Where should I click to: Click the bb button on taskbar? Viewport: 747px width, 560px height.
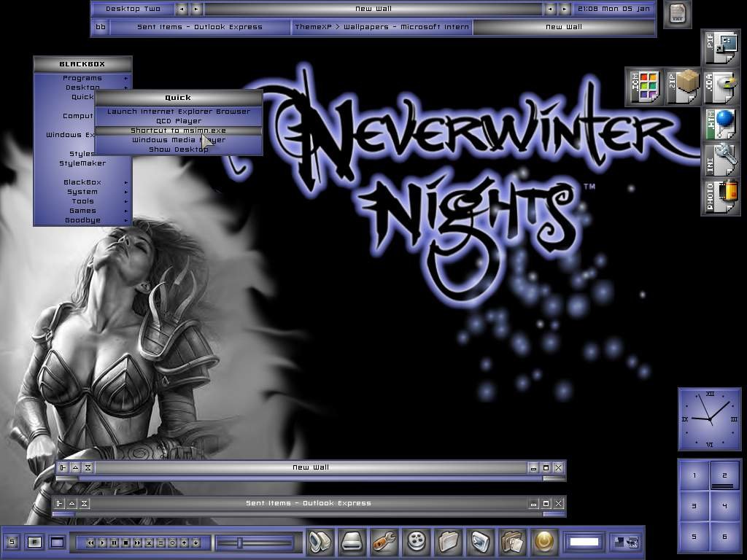[x=101, y=27]
